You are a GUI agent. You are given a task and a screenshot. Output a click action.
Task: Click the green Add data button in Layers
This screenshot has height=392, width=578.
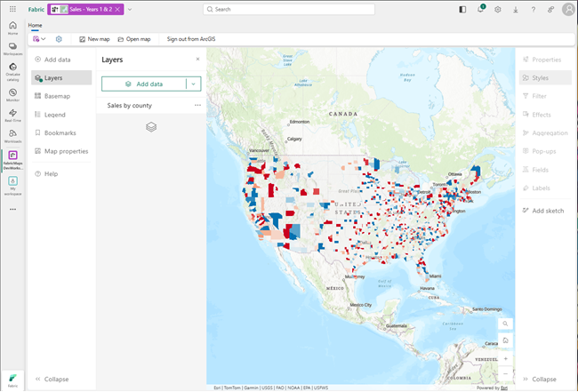(144, 84)
